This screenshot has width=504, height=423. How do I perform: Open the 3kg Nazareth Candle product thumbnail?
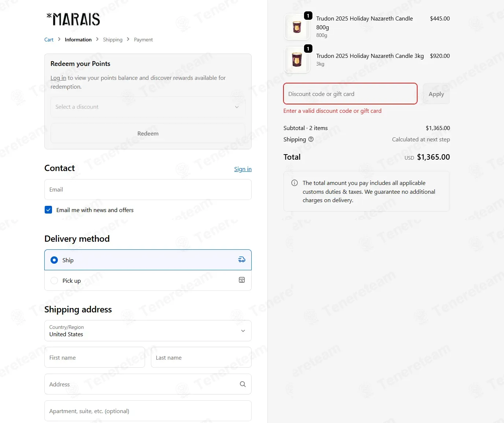click(x=297, y=60)
